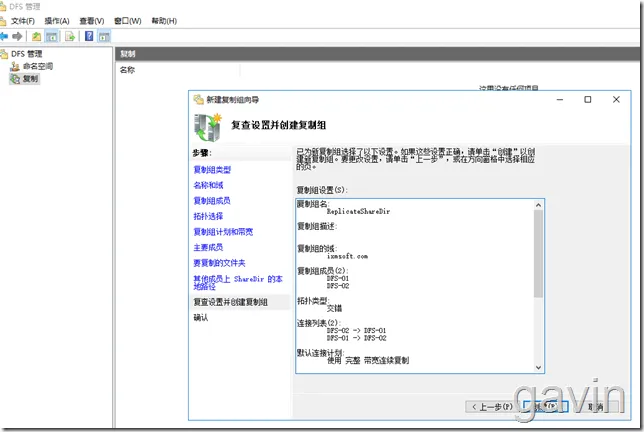Open the 操作(A) menu
The height and width of the screenshot is (432, 644).
(x=57, y=21)
